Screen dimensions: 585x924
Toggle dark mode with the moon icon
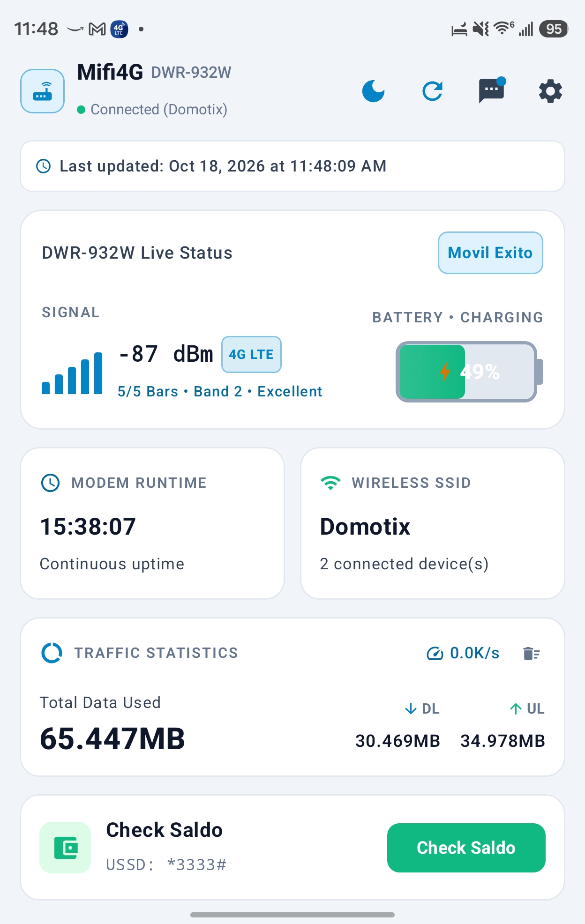click(373, 91)
